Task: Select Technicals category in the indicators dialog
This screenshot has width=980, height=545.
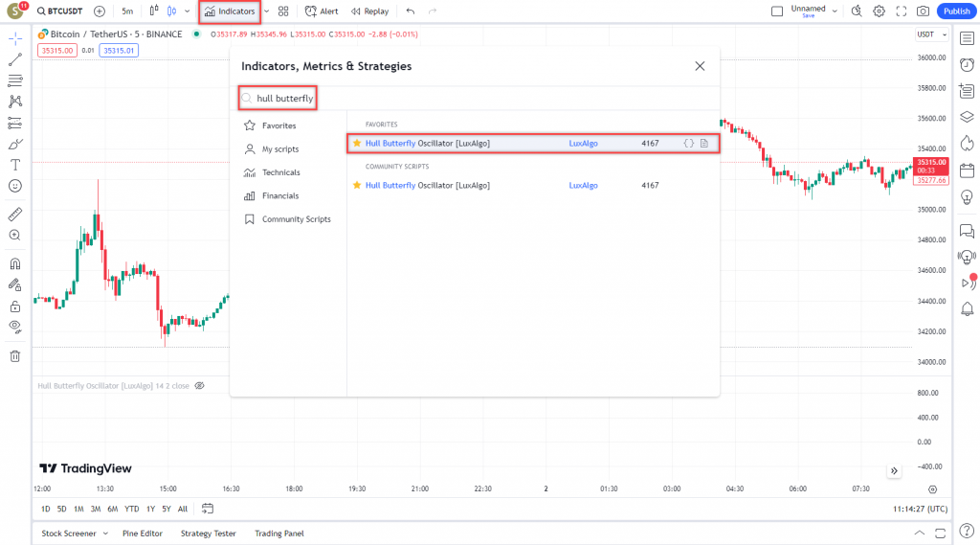Action: [x=280, y=172]
